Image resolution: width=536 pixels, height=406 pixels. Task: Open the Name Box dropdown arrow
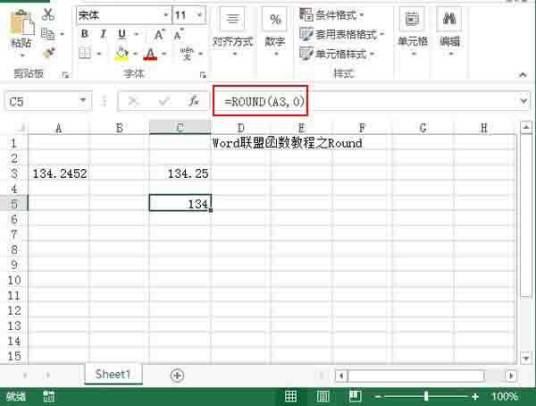tap(83, 101)
